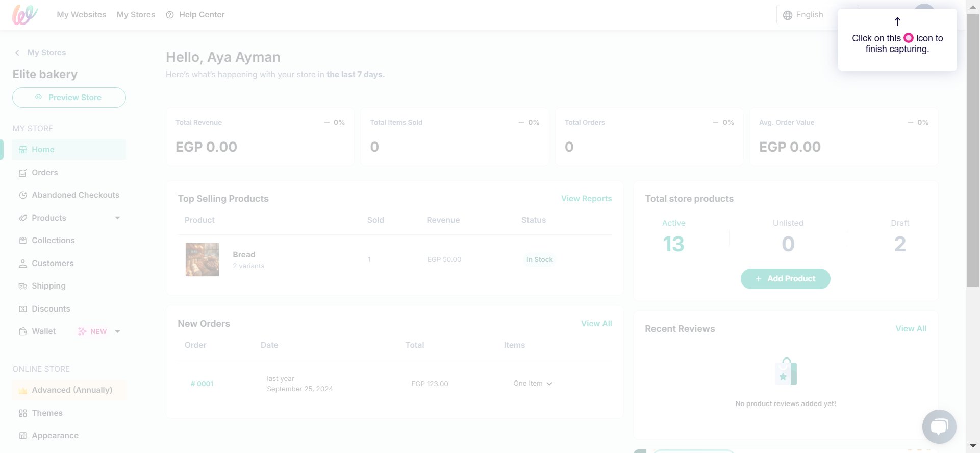Open the View Reports link
Screen dimensions: 980x453
tap(587, 199)
